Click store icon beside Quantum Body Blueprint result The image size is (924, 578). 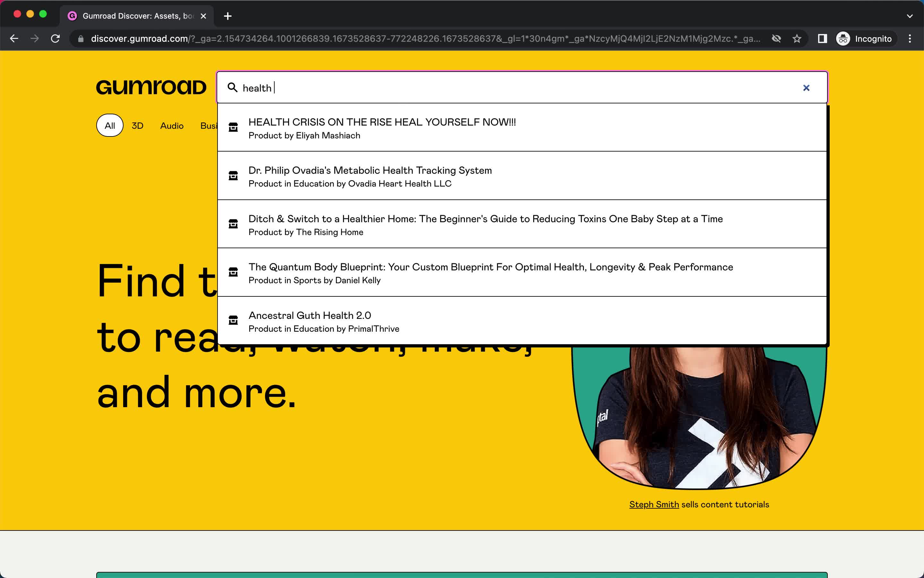pos(233,272)
